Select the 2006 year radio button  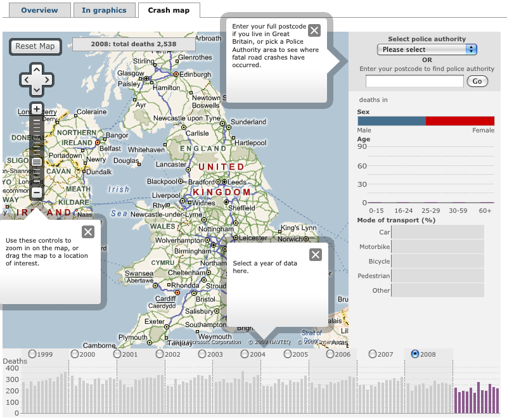coord(330,353)
